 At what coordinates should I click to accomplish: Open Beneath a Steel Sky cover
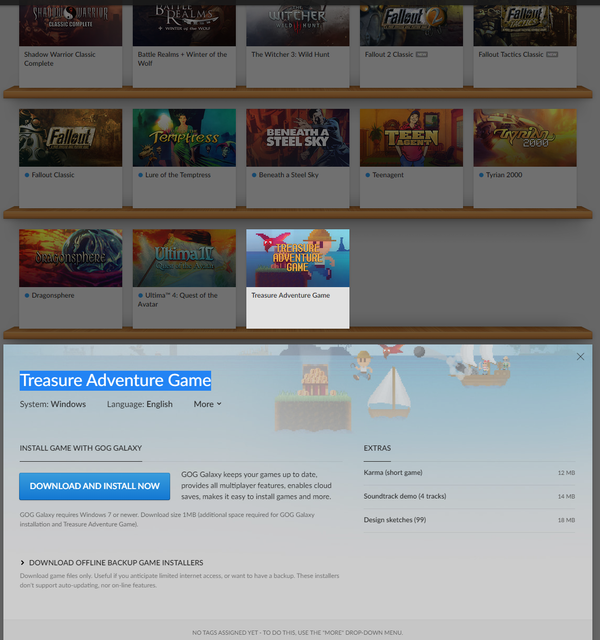pyautogui.click(x=298, y=138)
